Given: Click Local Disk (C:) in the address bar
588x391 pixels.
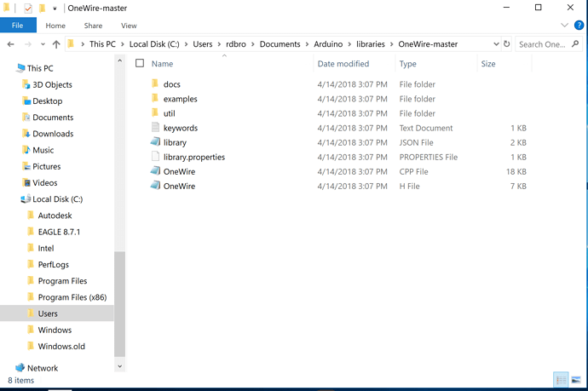Looking at the screenshot, I should click(154, 44).
